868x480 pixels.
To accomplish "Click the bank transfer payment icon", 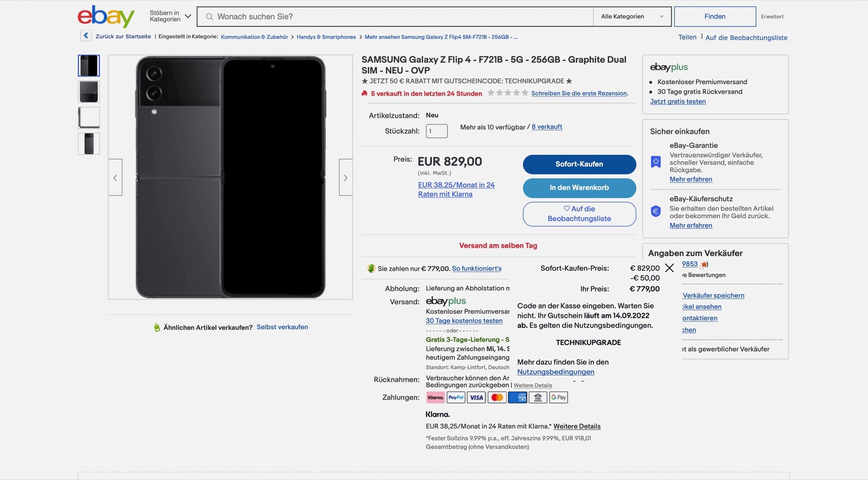I will (538, 397).
